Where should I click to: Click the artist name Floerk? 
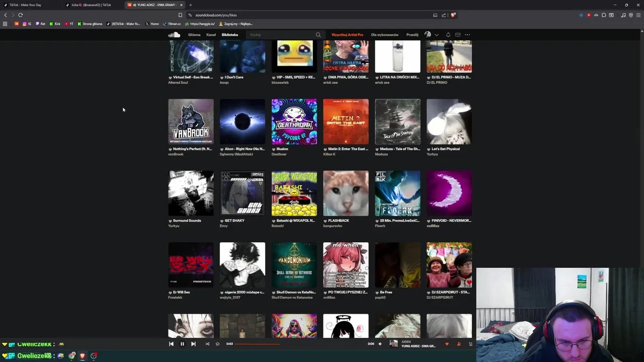click(380, 226)
